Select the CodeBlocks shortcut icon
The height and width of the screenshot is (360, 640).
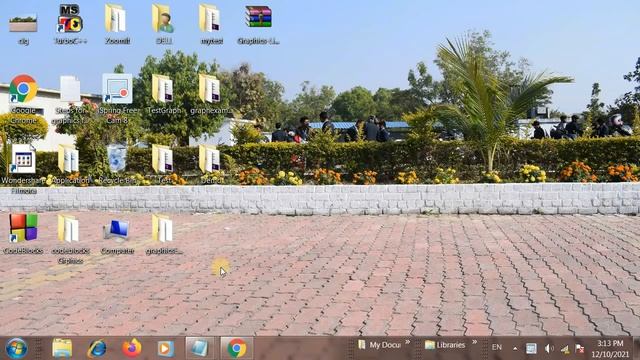pos(23,228)
